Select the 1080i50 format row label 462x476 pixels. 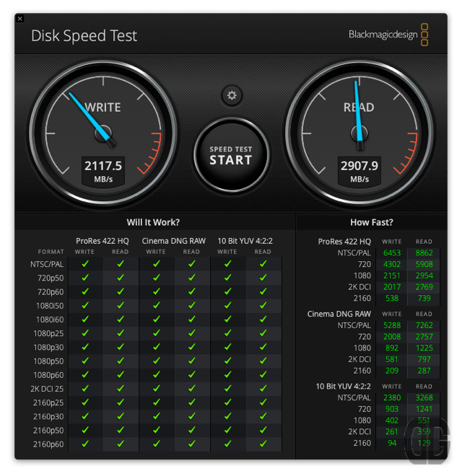50,306
